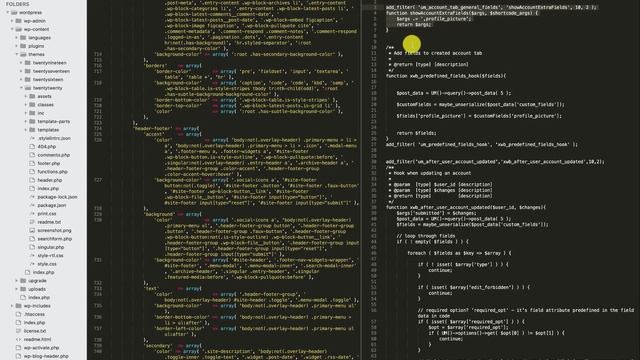Screen dimensions: 640x360
Task: Click the classes folder icon
Action: (32, 104)
